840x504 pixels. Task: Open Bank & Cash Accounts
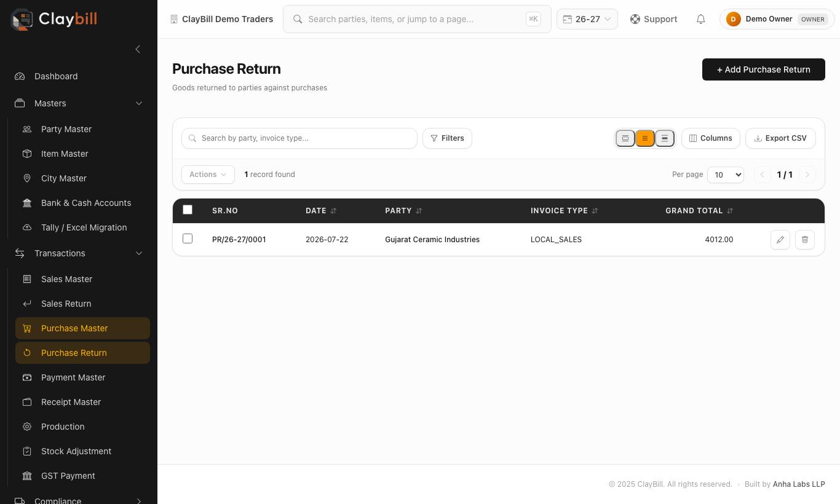coord(82,203)
